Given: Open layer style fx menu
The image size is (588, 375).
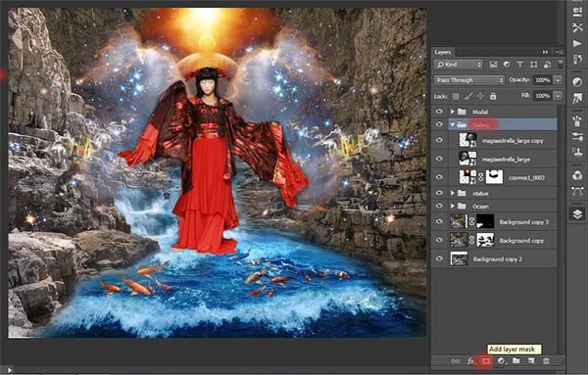Looking at the screenshot, I should tap(470, 361).
